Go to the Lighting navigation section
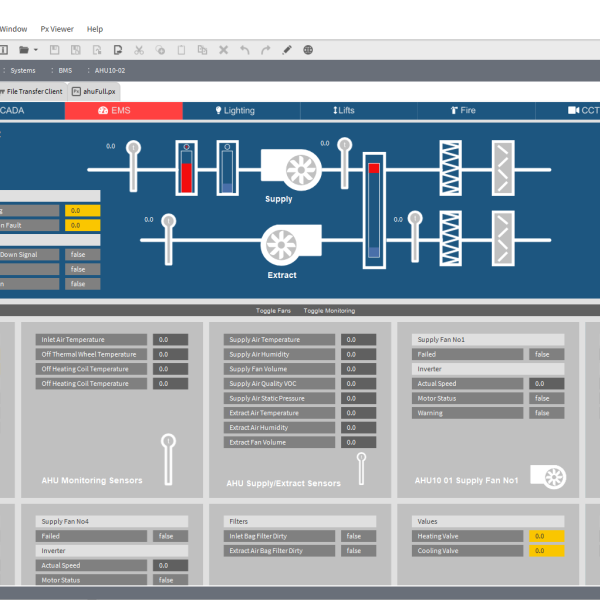 [x=235, y=111]
